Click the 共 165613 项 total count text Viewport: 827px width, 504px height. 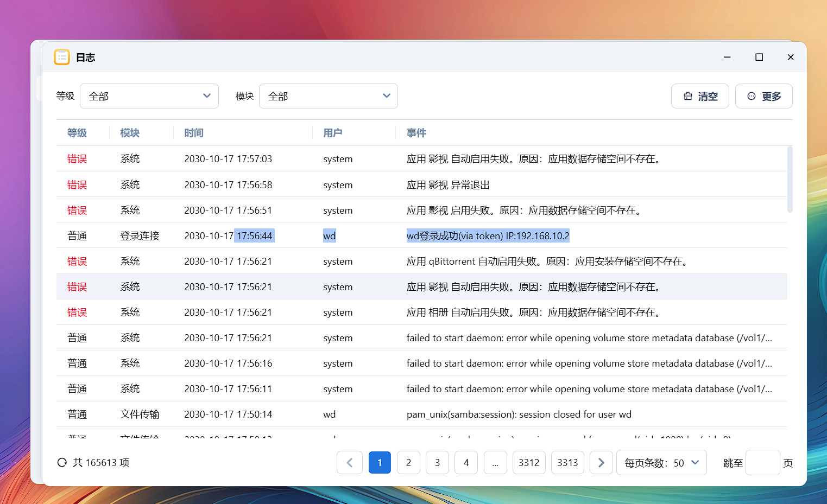click(101, 463)
